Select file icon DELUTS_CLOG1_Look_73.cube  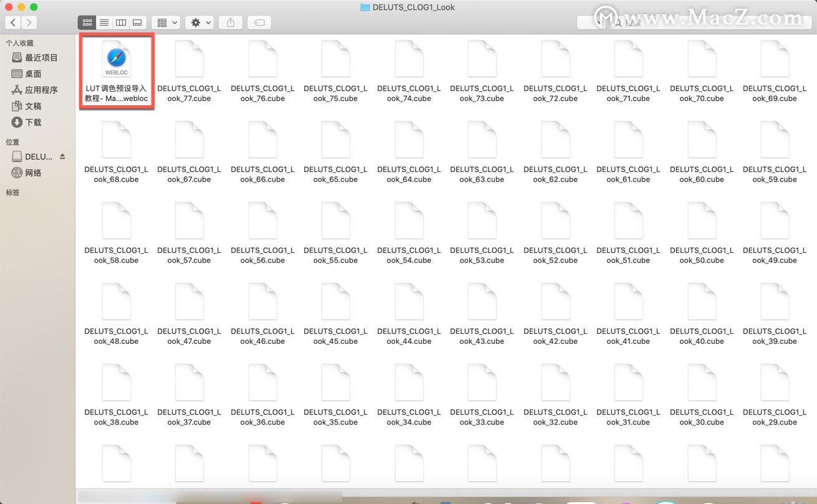482,60
